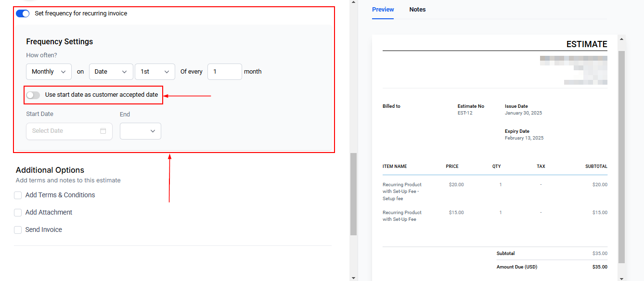Switch to the Preview tab
644x281 pixels.
(383, 10)
